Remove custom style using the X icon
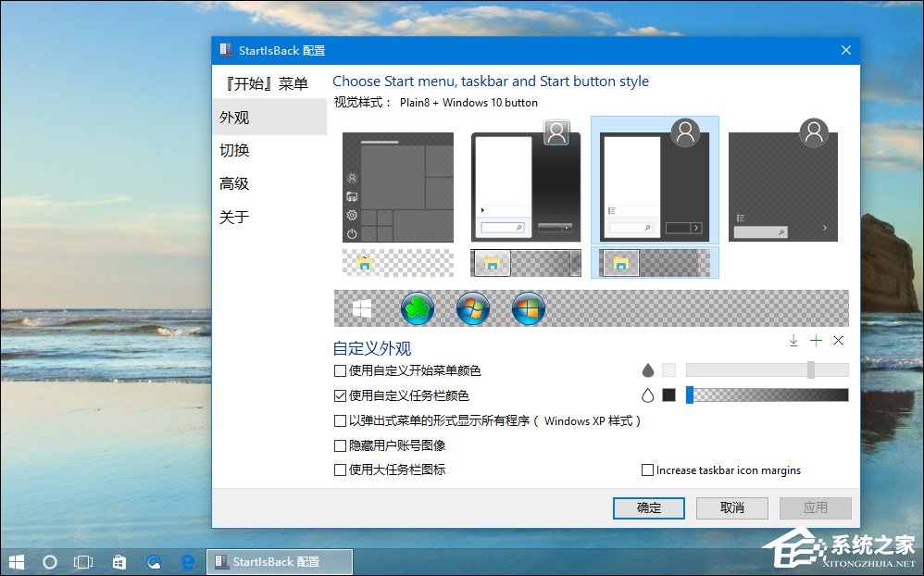 (x=839, y=341)
